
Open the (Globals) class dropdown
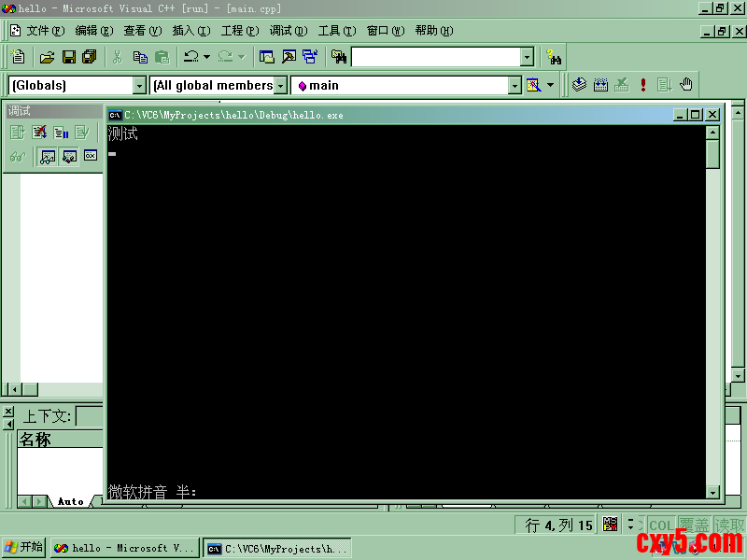pyautogui.click(x=139, y=86)
